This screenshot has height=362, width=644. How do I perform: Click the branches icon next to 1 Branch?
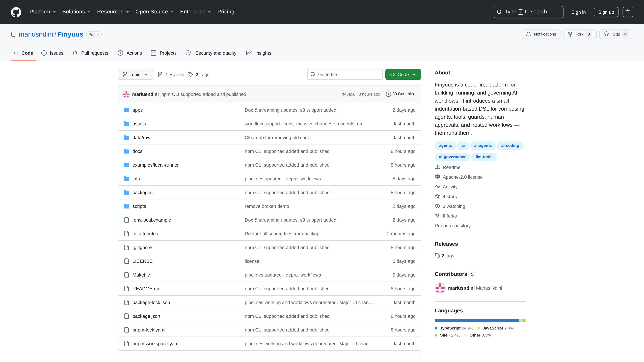click(160, 74)
